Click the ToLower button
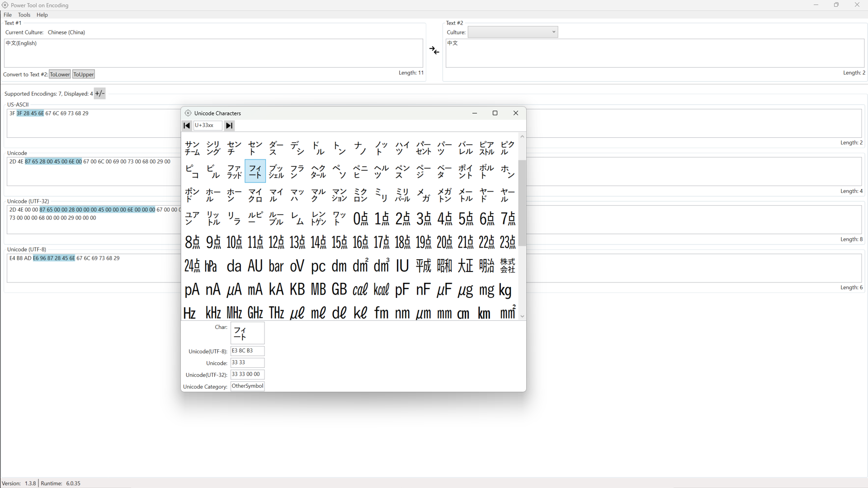Viewport: 868px width, 488px height. tap(60, 75)
